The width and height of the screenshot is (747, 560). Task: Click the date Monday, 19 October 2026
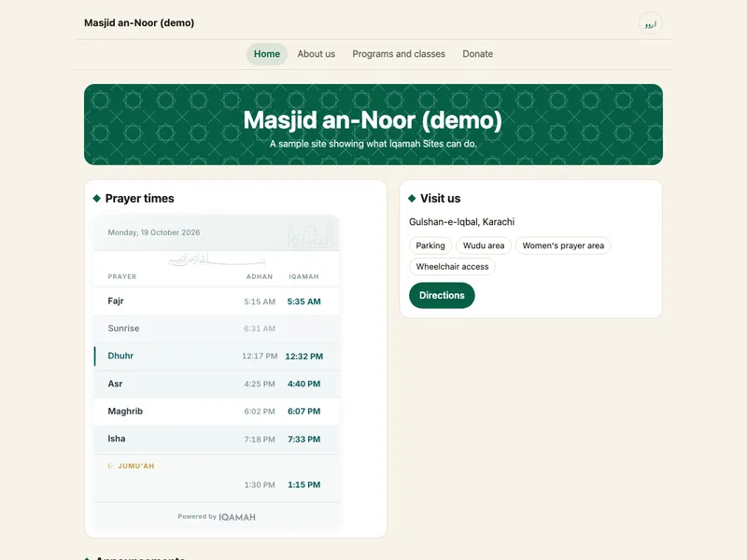(154, 232)
